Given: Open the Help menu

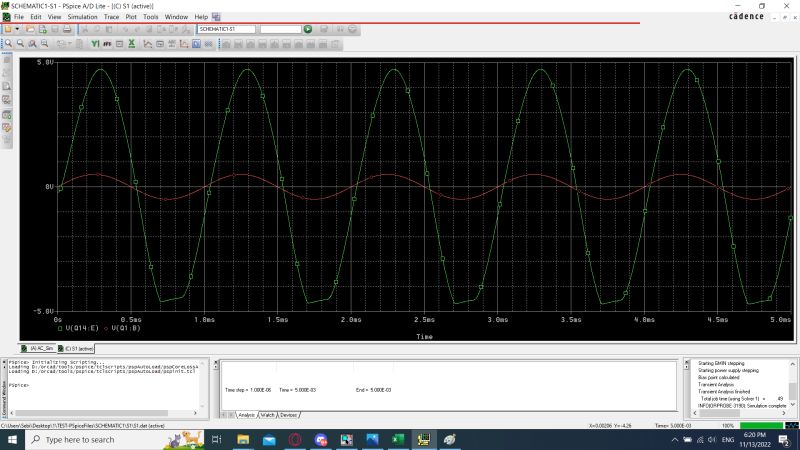Looking at the screenshot, I should pyautogui.click(x=201, y=17).
